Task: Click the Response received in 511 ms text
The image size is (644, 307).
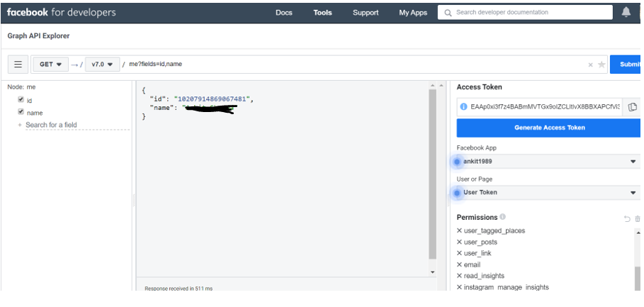Action: pos(179,289)
